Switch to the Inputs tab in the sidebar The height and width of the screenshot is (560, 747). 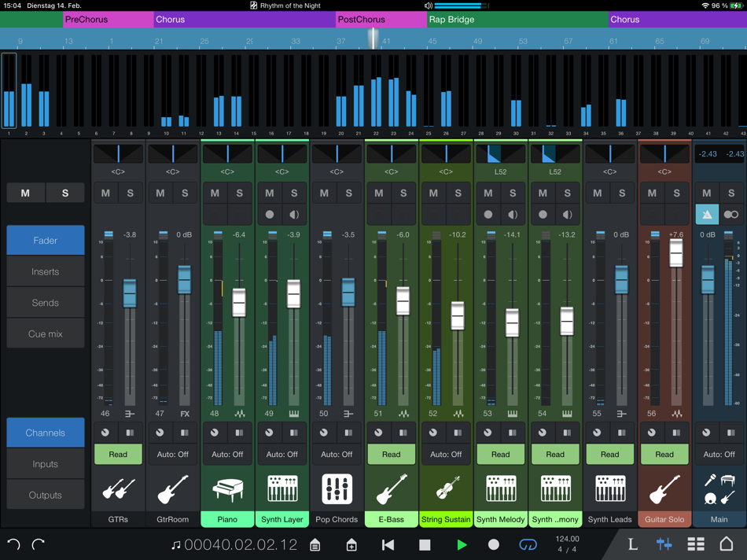pos(45,463)
